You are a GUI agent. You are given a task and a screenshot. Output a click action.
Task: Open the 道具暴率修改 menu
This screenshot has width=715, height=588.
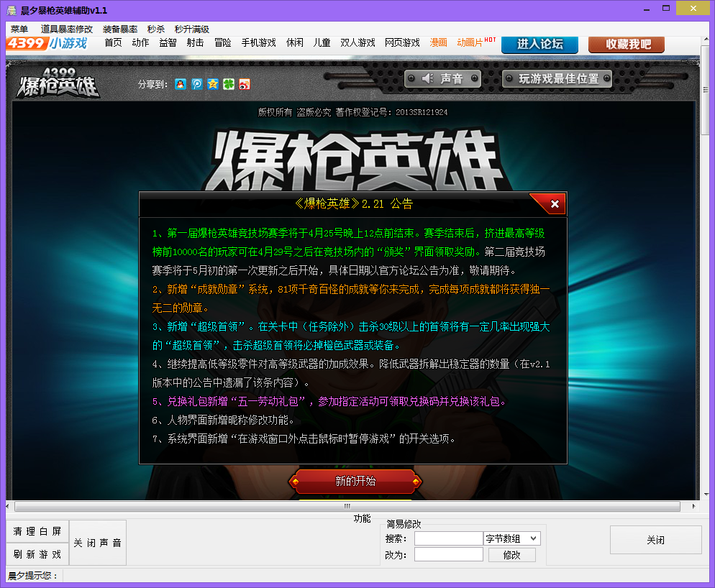(x=67, y=29)
